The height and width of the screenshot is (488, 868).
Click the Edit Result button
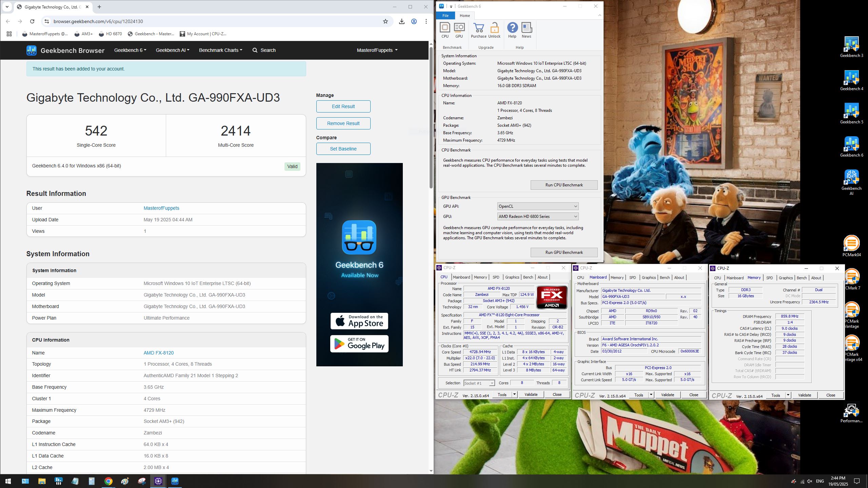click(x=343, y=106)
